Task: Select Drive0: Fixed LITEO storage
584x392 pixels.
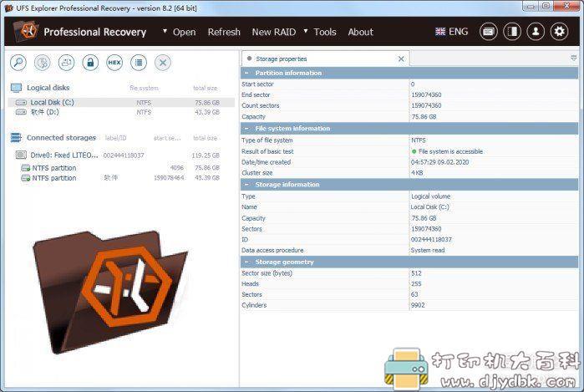Action: point(121,155)
